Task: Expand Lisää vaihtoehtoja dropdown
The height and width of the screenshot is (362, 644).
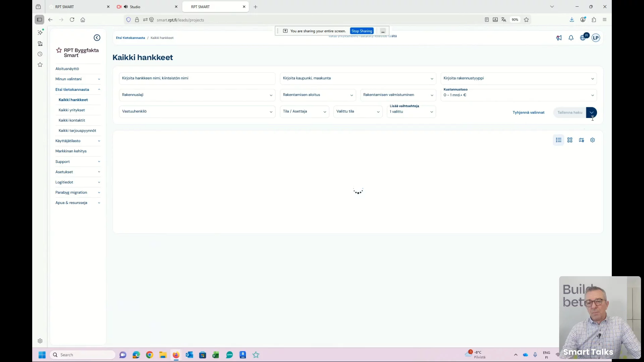Action: point(411,112)
